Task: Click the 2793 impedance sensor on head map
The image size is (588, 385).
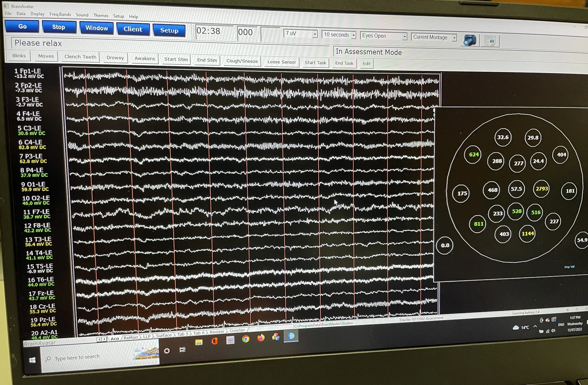Action: tap(541, 189)
